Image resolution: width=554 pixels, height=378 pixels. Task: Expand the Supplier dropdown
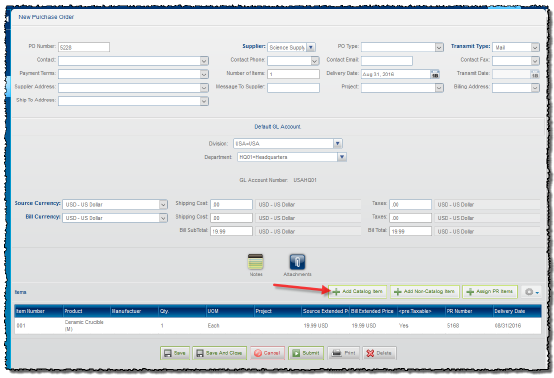pos(311,47)
